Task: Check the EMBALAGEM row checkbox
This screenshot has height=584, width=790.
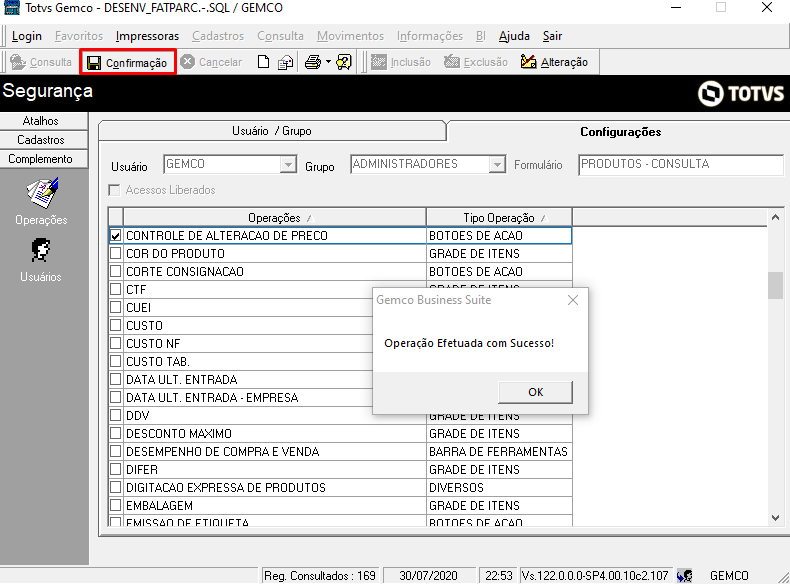Action: (116, 505)
